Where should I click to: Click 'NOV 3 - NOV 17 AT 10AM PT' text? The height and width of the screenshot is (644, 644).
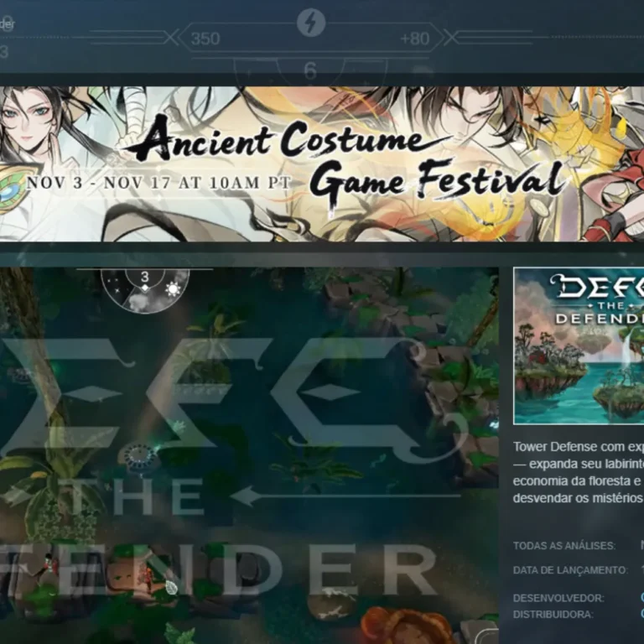(159, 182)
